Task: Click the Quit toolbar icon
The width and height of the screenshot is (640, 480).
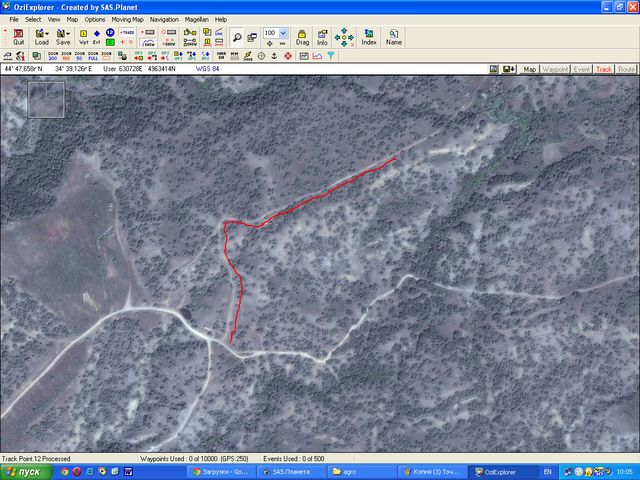Action: click(x=18, y=37)
